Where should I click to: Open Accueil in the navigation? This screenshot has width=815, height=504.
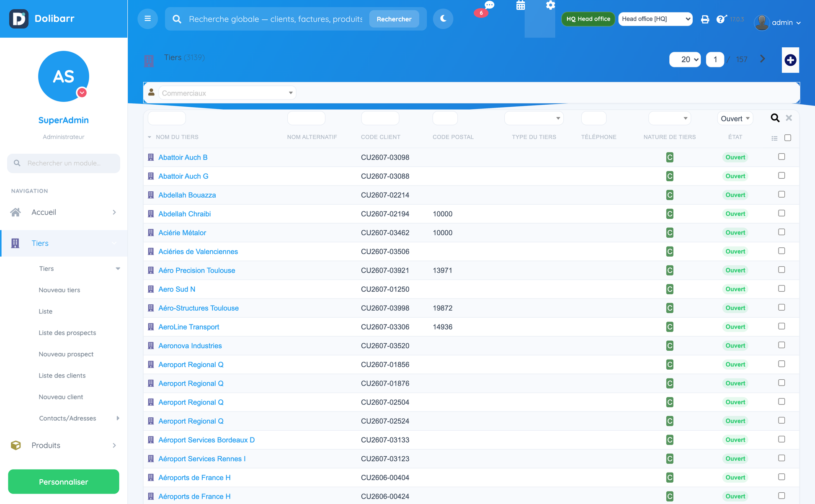(x=64, y=212)
